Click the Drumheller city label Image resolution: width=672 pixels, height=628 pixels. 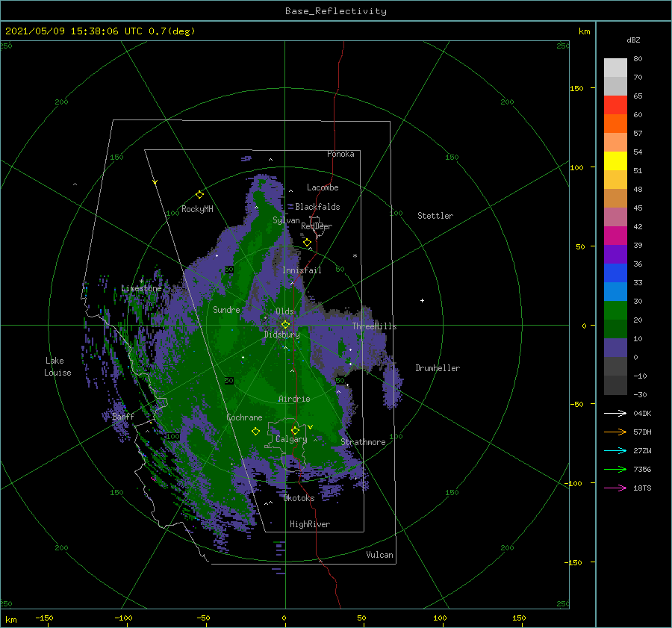(x=438, y=368)
